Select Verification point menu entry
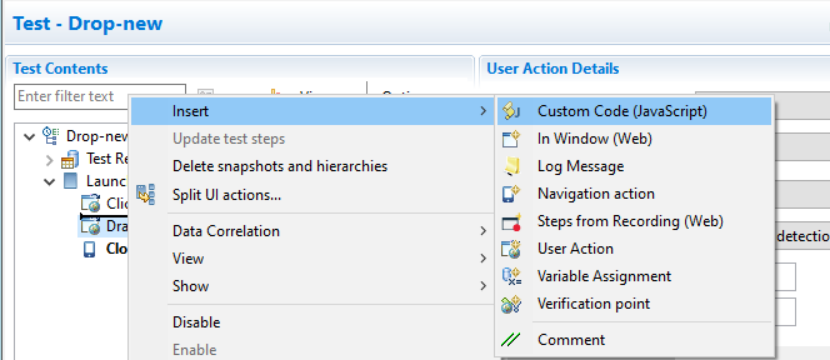830x360 pixels. (634, 304)
